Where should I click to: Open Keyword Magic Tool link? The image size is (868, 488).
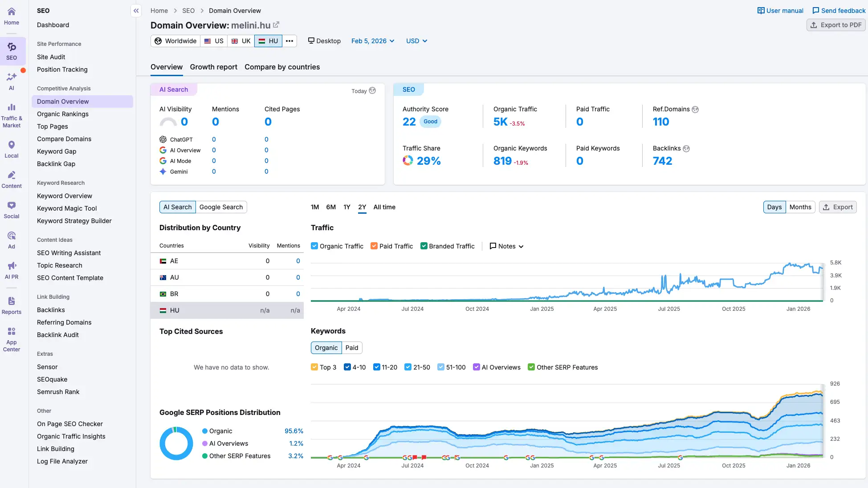click(x=67, y=208)
